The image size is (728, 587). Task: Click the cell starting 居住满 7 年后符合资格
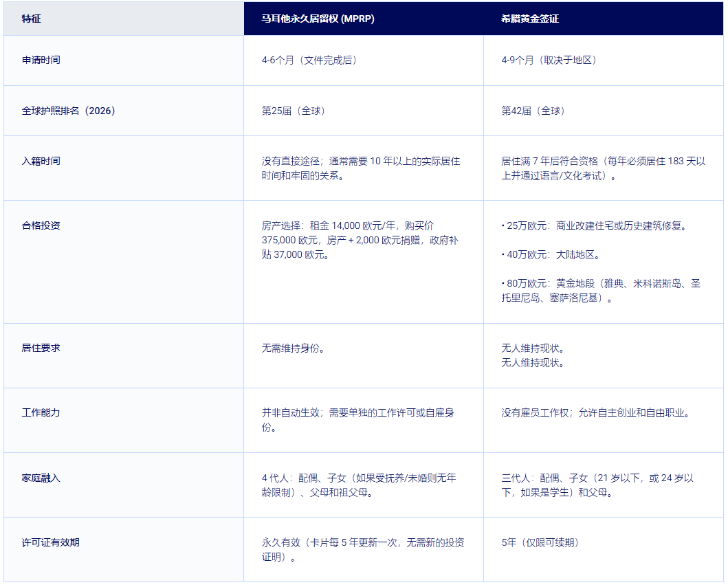pos(603,168)
